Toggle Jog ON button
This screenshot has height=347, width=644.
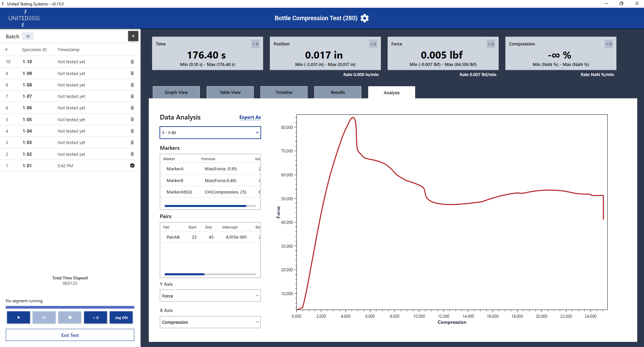click(121, 317)
